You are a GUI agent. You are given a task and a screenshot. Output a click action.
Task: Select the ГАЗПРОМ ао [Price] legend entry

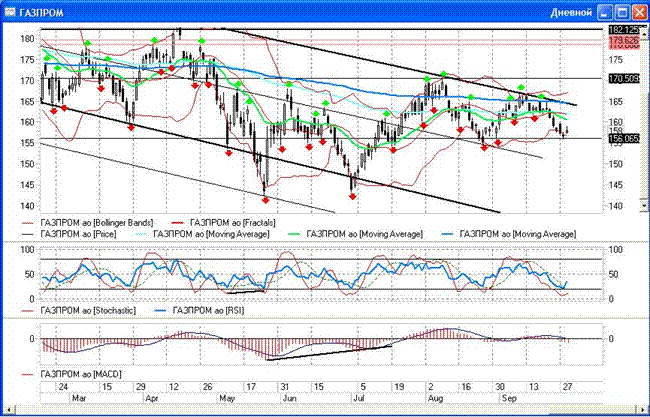69,234
